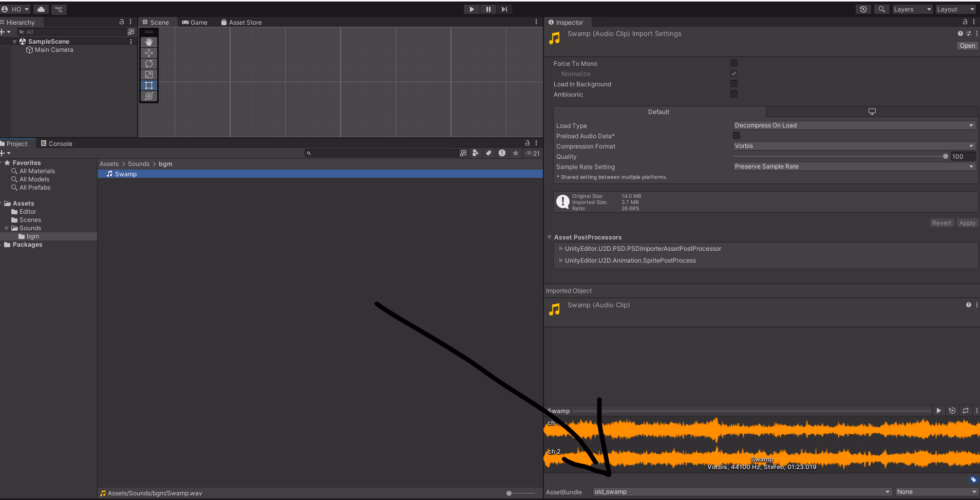Viewport: 980px width, 500px height.
Task: Click the Revert button
Action: point(941,223)
